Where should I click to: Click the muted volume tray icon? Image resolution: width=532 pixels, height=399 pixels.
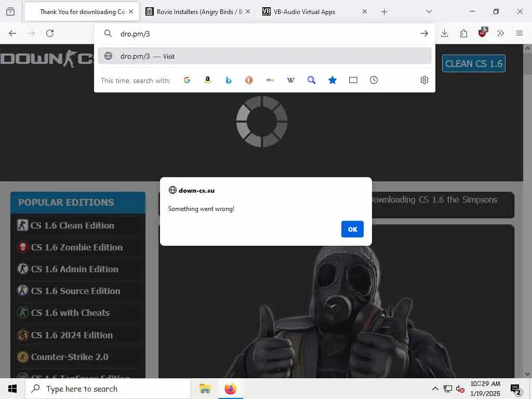[460, 389]
